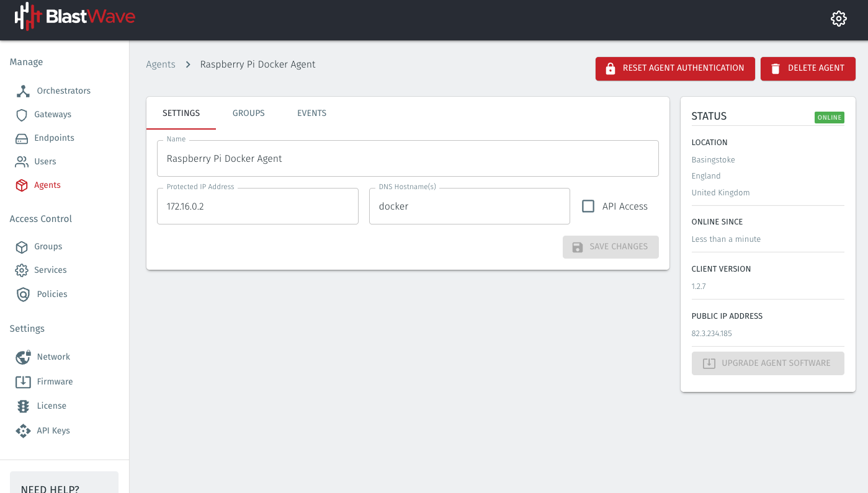Click the Delete Agent button
868x493 pixels.
tap(808, 68)
